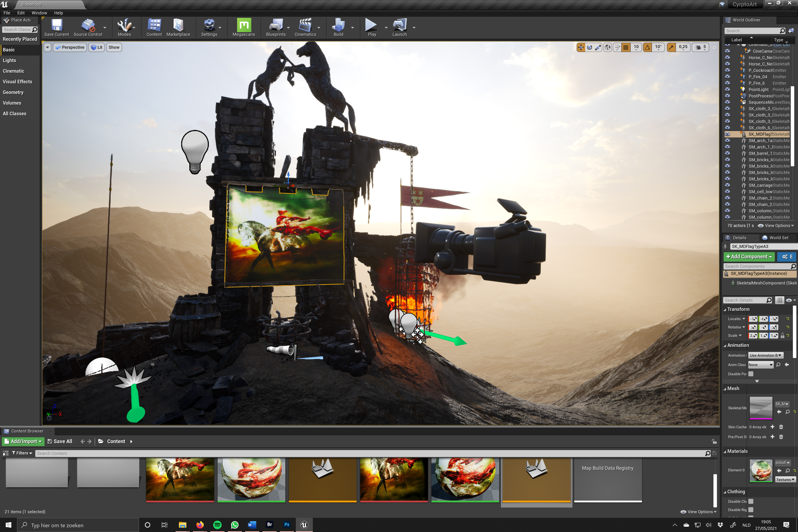This screenshot has width=798, height=532.
Task: Toggle scale snapping in the viewport
Action: (671, 48)
